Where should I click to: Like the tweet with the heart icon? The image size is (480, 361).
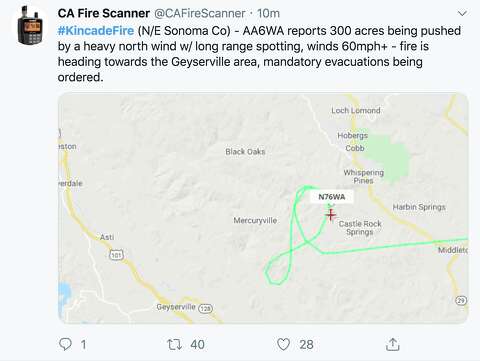(283, 344)
